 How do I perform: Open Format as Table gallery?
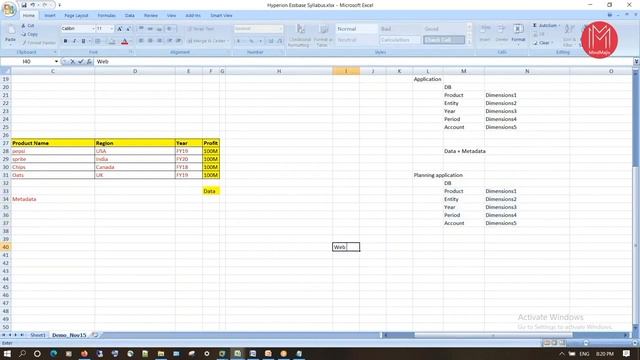[323, 36]
